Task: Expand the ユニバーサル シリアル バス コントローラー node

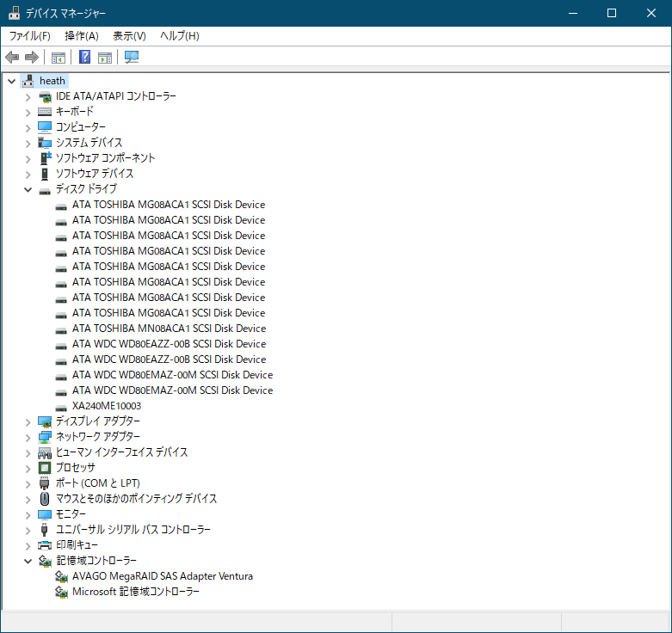Action: [28, 531]
